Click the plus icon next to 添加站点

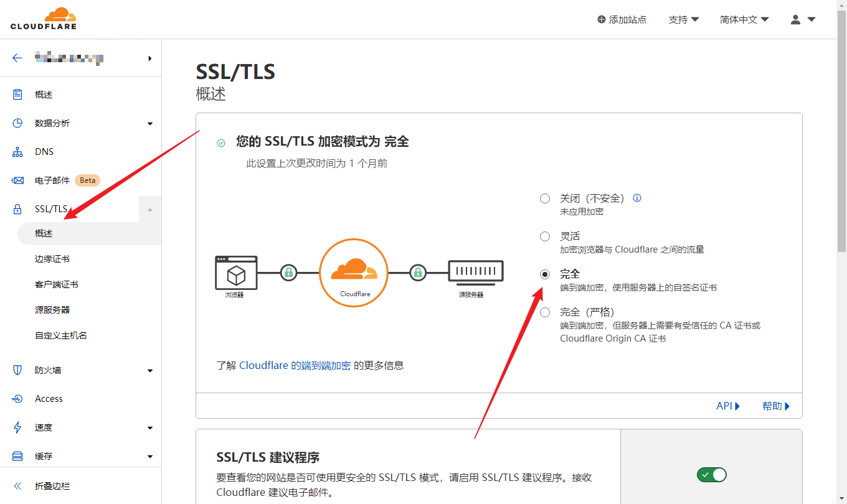pos(602,19)
